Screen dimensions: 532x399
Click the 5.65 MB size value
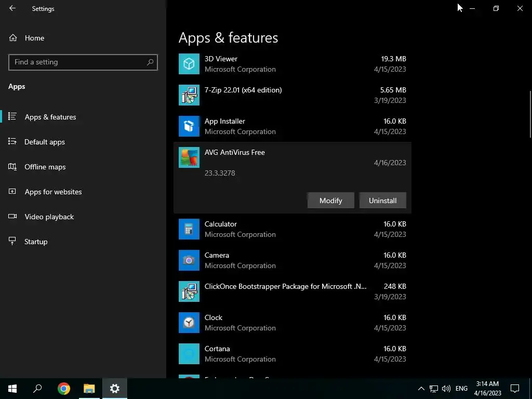pyautogui.click(x=393, y=90)
